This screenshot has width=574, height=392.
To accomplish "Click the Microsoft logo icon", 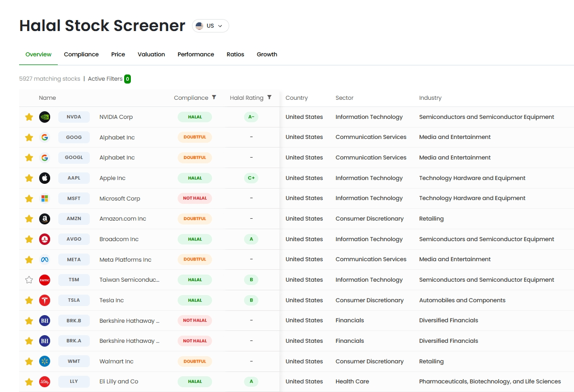I will click(x=44, y=198).
